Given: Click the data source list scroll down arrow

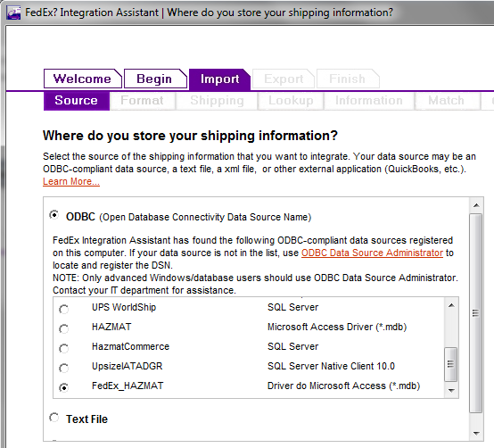Looking at the screenshot, I should (451, 390).
